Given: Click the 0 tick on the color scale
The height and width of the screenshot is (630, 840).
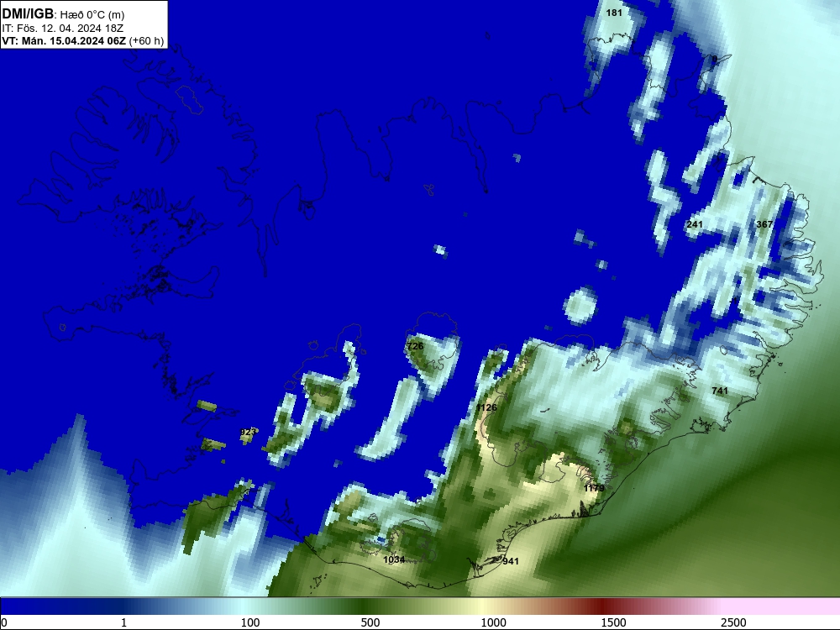Looking at the screenshot, I should [x=4, y=622].
